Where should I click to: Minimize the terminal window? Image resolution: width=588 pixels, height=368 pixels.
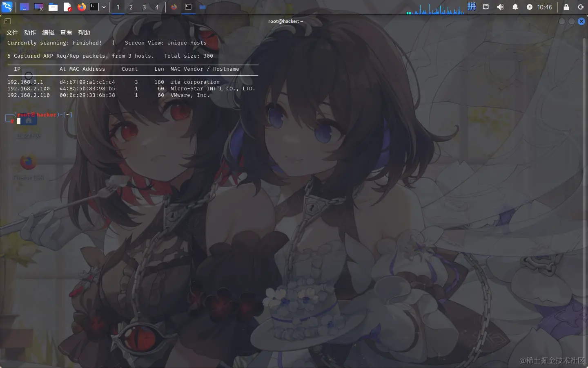pos(562,21)
